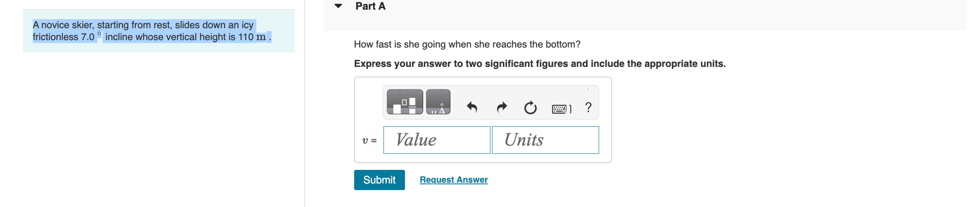Click inside the Units field
This screenshot has height=207, width=980.
(546, 140)
